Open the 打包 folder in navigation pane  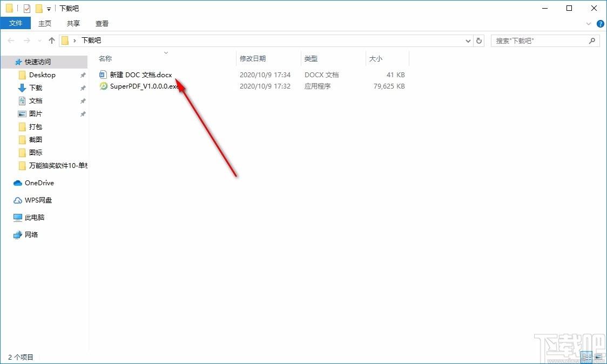[x=36, y=126]
